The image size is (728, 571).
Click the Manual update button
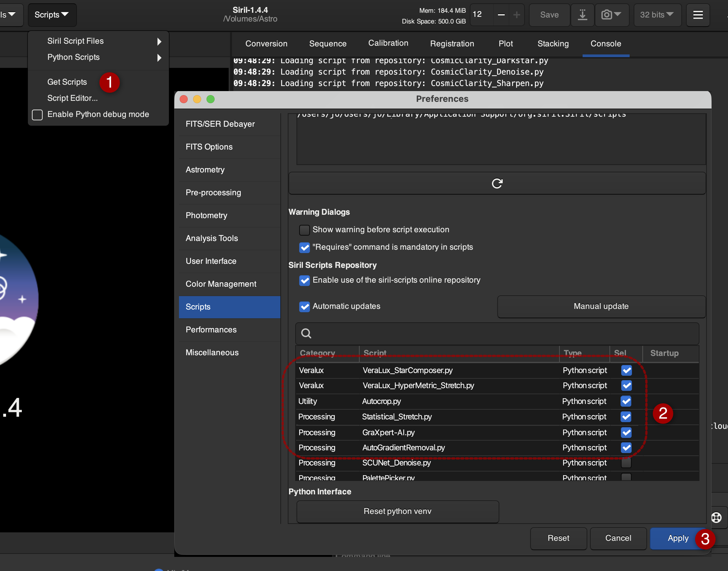(x=601, y=307)
